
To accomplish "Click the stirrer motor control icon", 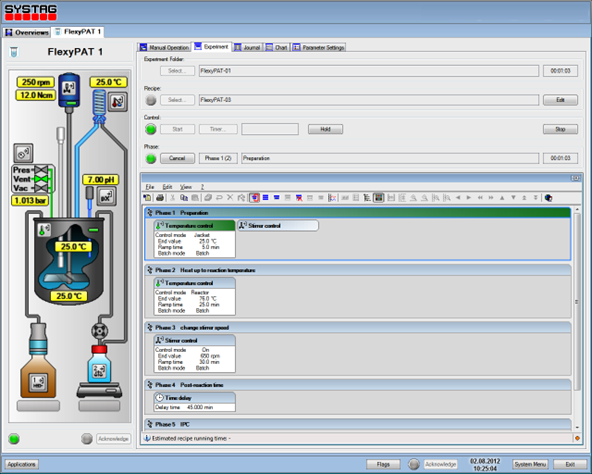I will pyautogui.click(x=69, y=88).
